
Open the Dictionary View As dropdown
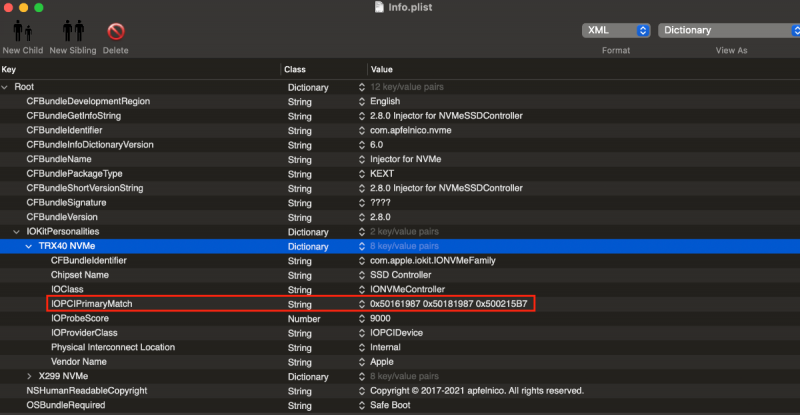coord(730,30)
